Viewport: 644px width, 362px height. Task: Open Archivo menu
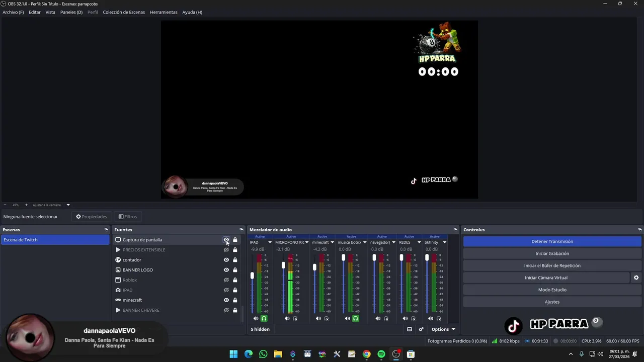point(13,12)
